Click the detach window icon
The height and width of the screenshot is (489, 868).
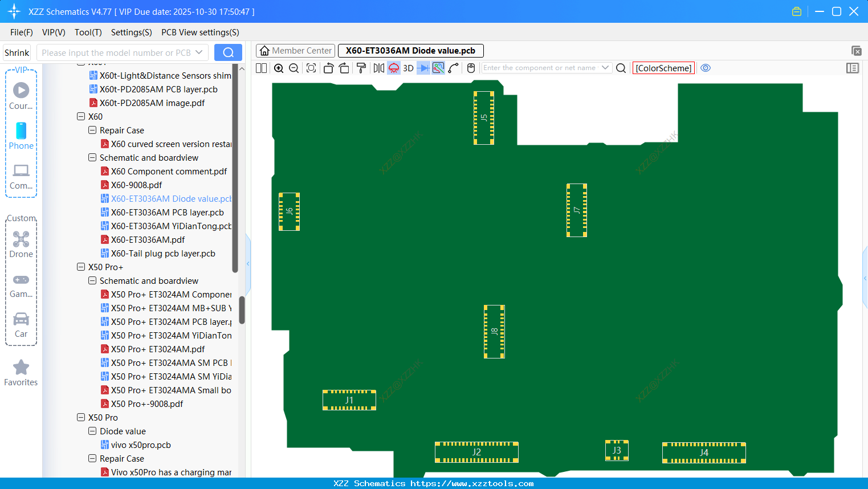click(x=856, y=51)
